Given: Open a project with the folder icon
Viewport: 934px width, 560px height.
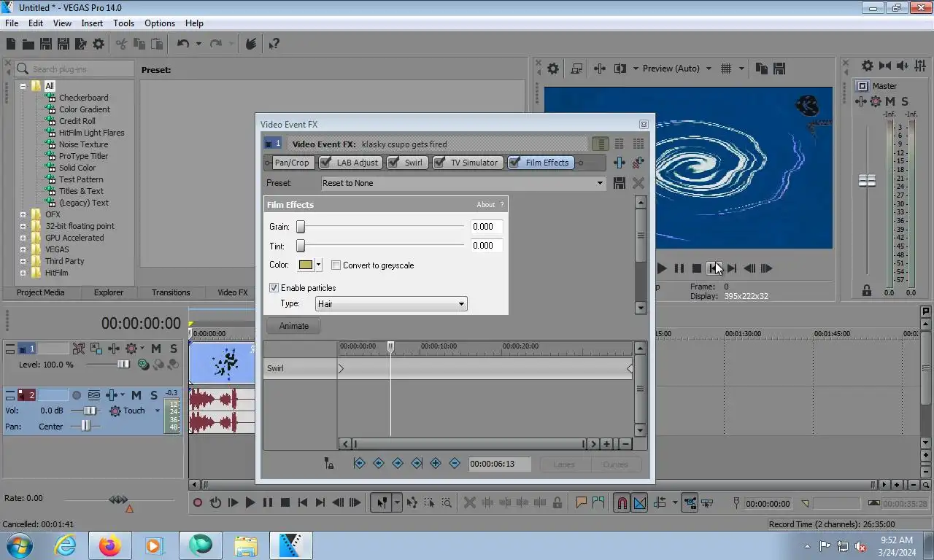Looking at the screenshot, I should [x=28, y=44].
